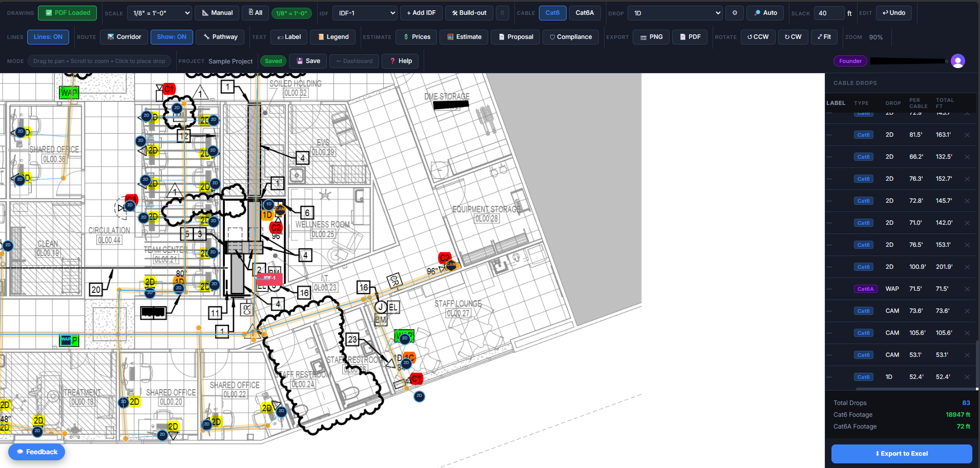Click the Dashboard button
The height and width of the screenshot is (468, 980).
[x=353, y=61]
